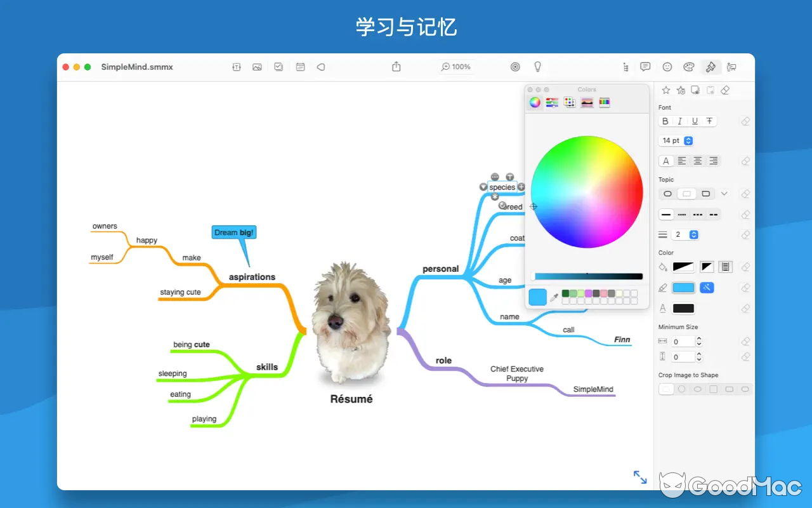This screenshot has height=508, width=812.
Task: Open the style brush (format painter) tool
Action: coord(710,67)
